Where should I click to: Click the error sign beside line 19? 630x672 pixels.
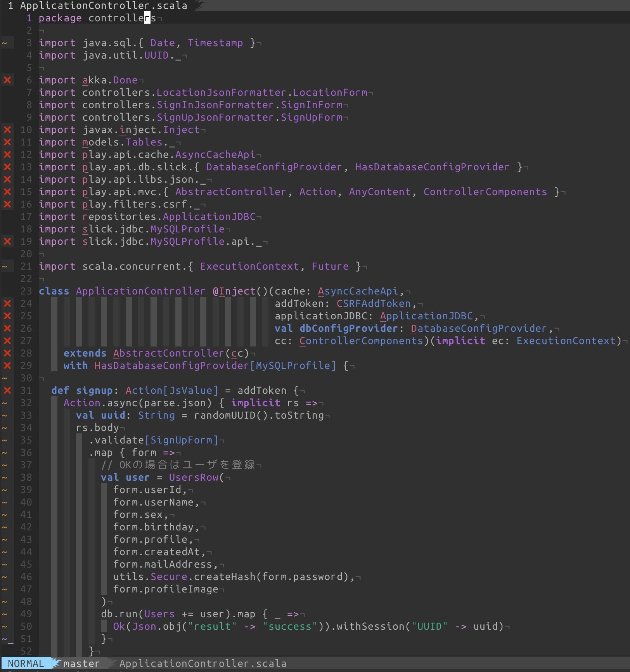coord(7,242)
